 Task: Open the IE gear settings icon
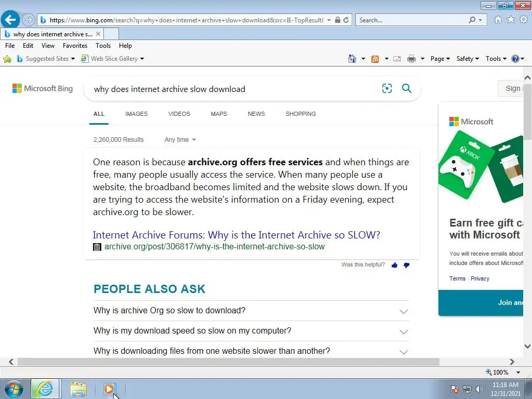[524, 20]
